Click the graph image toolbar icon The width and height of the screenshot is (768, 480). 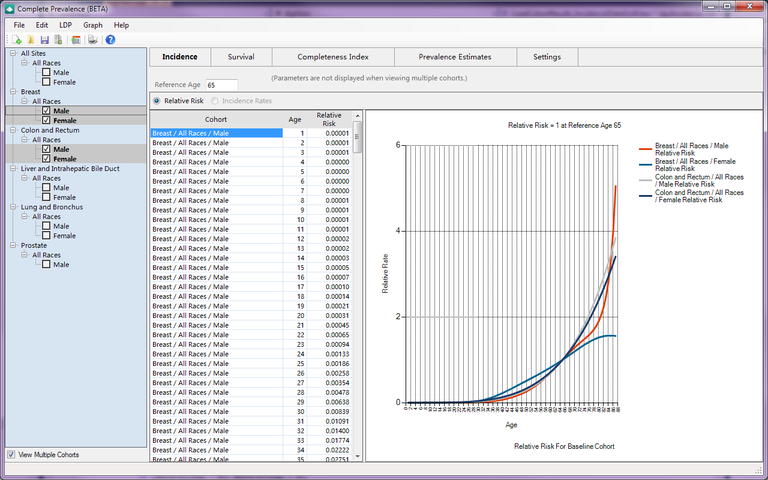click(78, 40)
